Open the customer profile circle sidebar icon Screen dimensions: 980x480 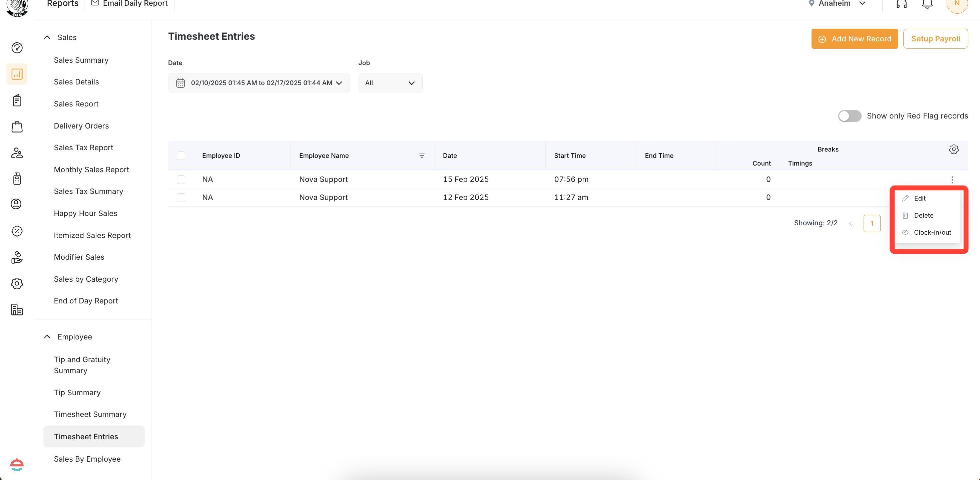point(16,204)
